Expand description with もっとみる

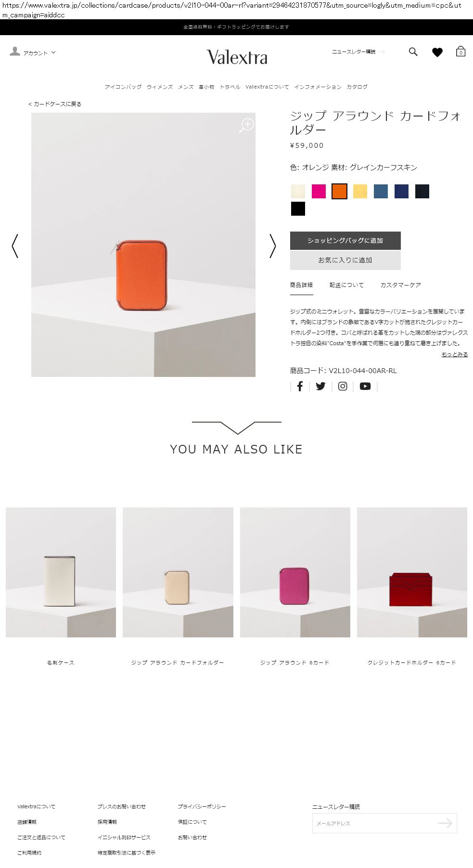tap(454, 354)
